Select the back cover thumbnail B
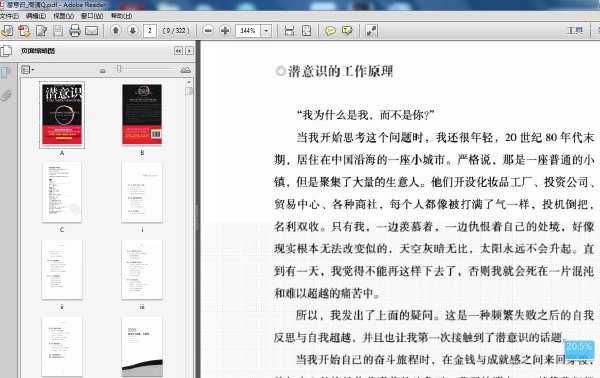Viewport: 600px width, 378px height. pyautogui.click(x=142, y=115)
